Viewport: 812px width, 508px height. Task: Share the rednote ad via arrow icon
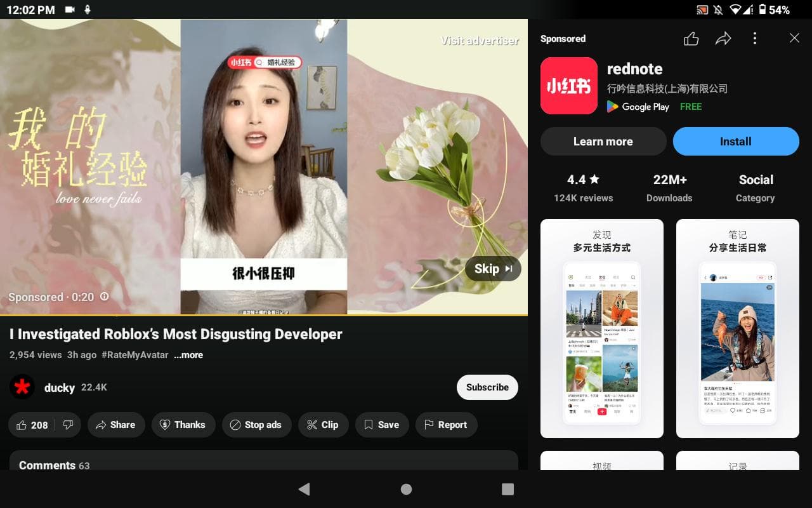[723, 39]
